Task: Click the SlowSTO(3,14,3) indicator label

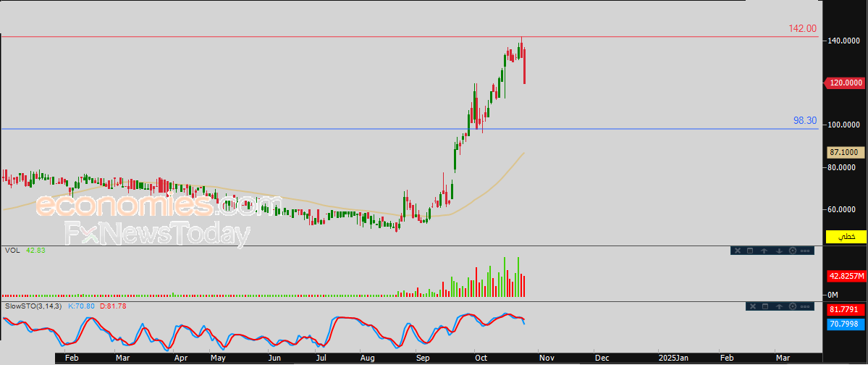Action: 33,306
